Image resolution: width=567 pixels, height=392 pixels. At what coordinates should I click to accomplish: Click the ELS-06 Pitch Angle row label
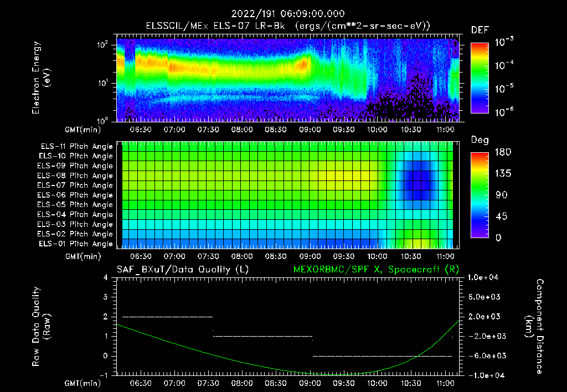tap(75, 195)
